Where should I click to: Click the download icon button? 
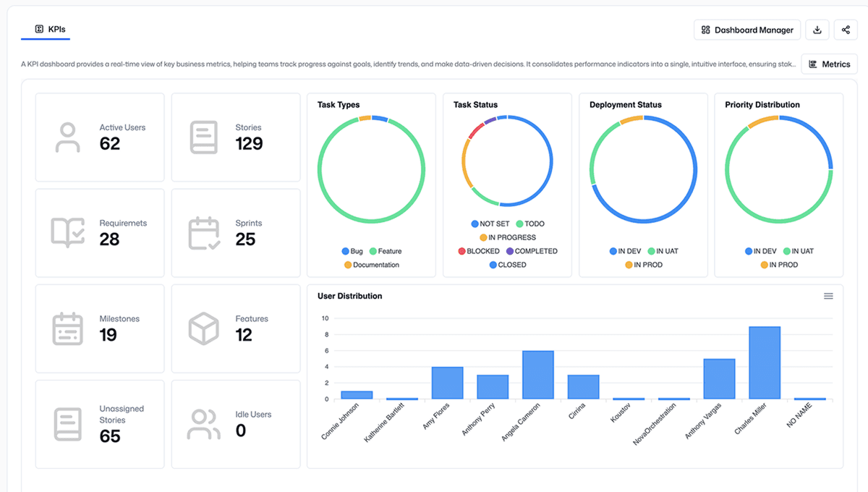[x=817, y=30]
